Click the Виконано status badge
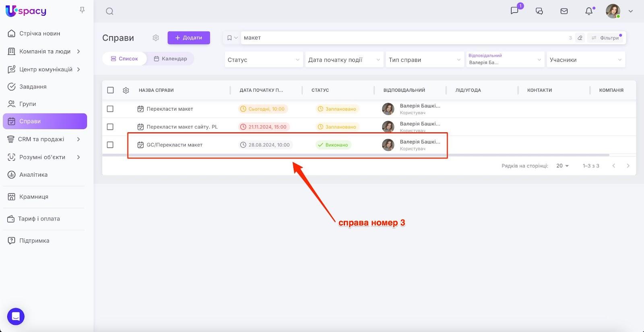Screen dimensions: 644x332 click(333, 145)
